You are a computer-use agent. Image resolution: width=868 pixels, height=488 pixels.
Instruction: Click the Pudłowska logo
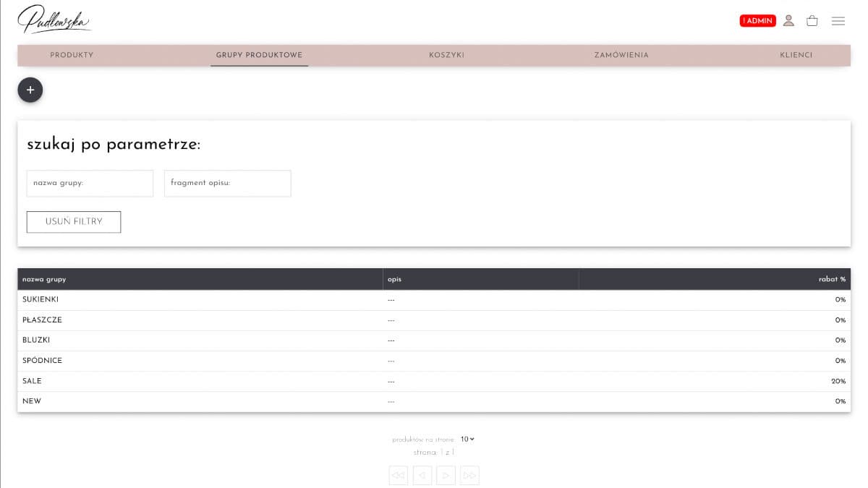click(x=54, y=20)
